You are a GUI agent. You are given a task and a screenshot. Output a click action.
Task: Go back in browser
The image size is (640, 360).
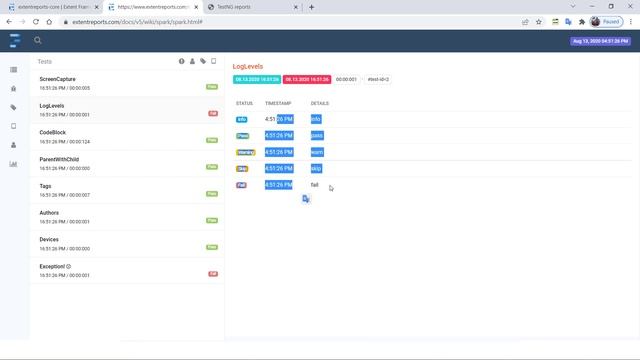[x=9, y=22]
